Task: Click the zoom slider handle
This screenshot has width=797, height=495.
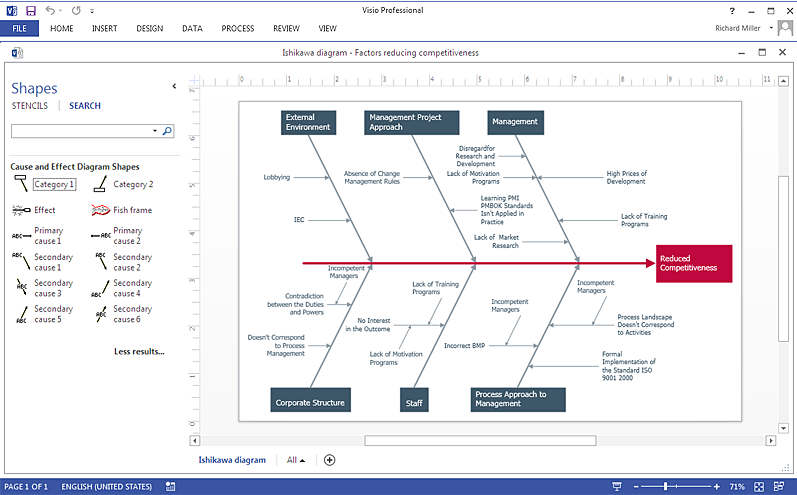Action: pos(665,487)
